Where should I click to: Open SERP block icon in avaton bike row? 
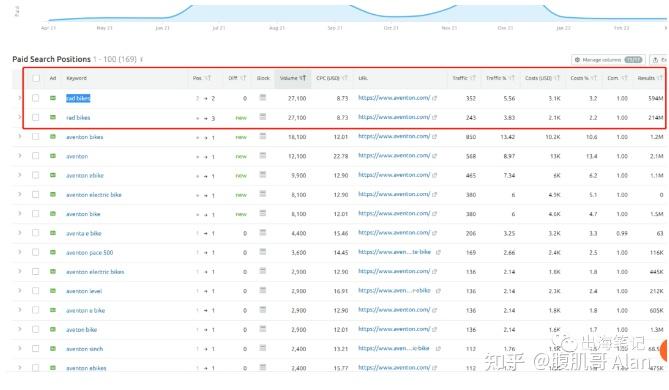(263, 329)
